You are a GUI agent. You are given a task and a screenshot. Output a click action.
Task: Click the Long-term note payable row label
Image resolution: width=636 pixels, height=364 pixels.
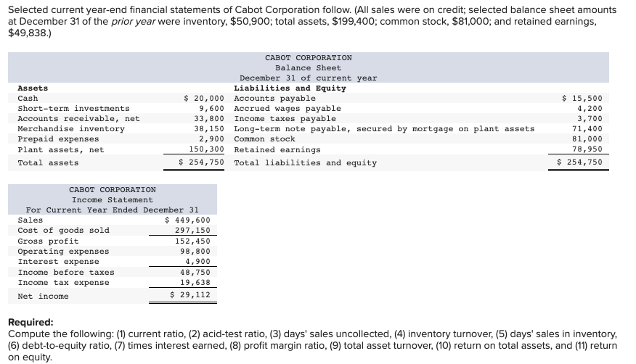pyautogui.click(x=384, y=129)
